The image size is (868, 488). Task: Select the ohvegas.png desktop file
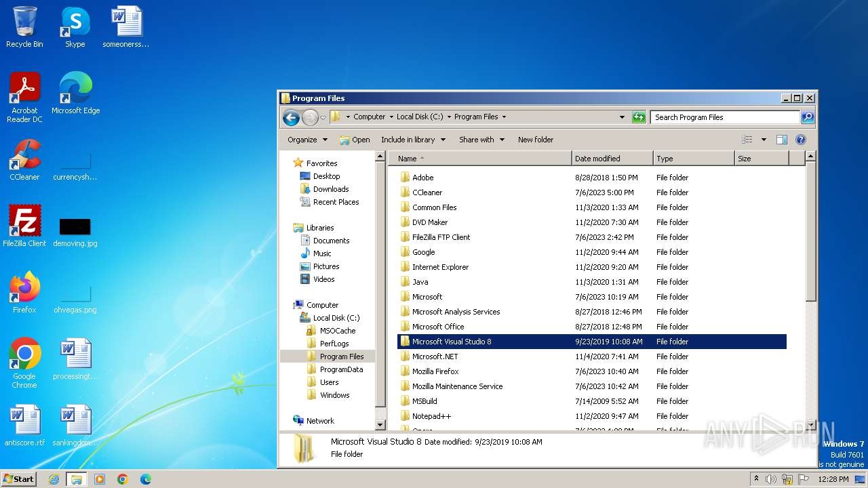(75, 298)
